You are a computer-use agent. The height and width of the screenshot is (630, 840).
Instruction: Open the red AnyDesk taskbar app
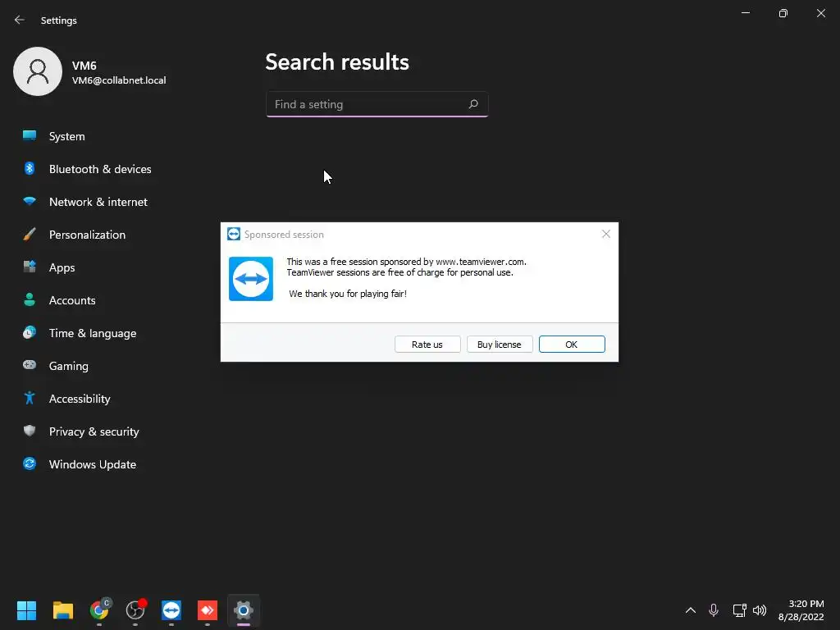coord(208,610)
